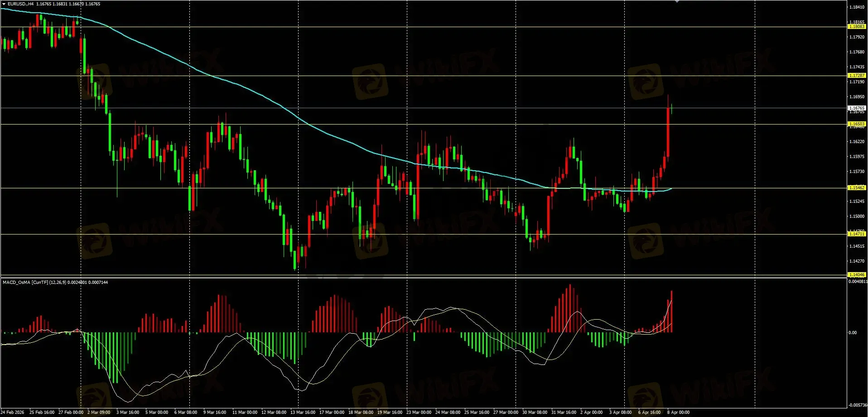Click the 1.17435 price scale value
868x417 pixels.
pyautogui.click(x=857, y=67)
